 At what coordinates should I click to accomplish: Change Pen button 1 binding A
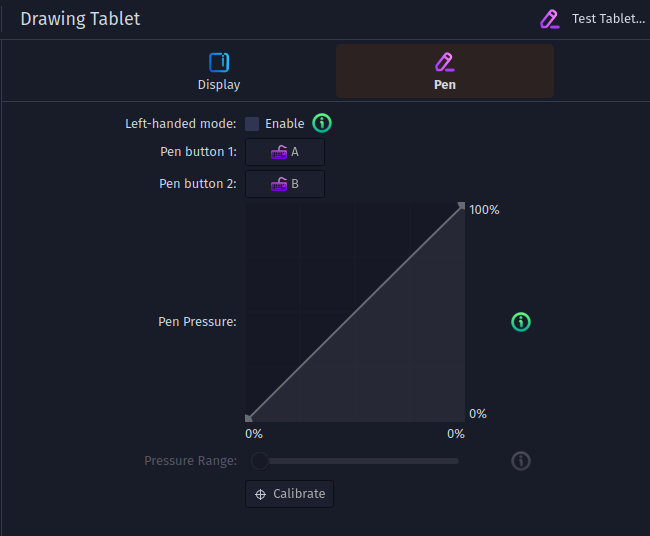click(285, 152)
